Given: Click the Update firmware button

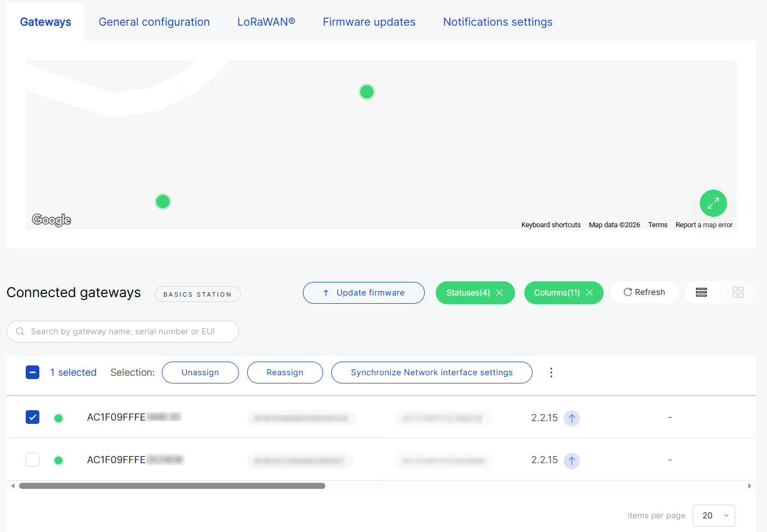Looking at the screenshot, I should click(x=363, y=292).
